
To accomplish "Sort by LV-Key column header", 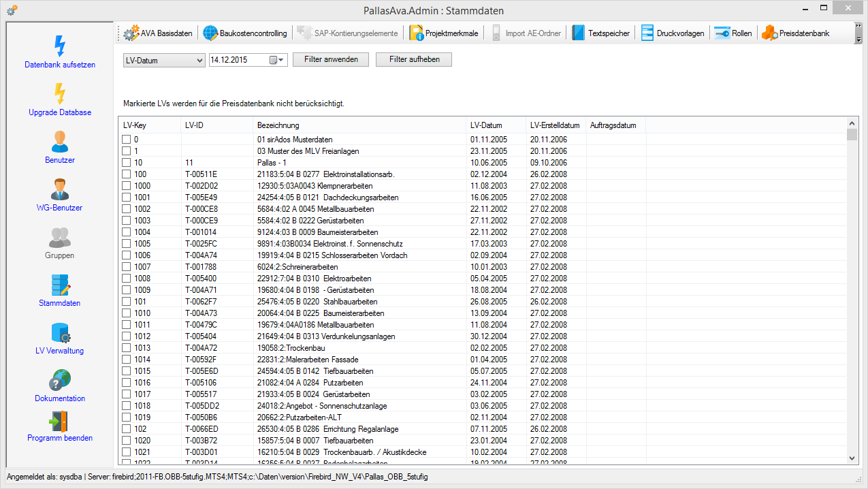I will 149,125.
